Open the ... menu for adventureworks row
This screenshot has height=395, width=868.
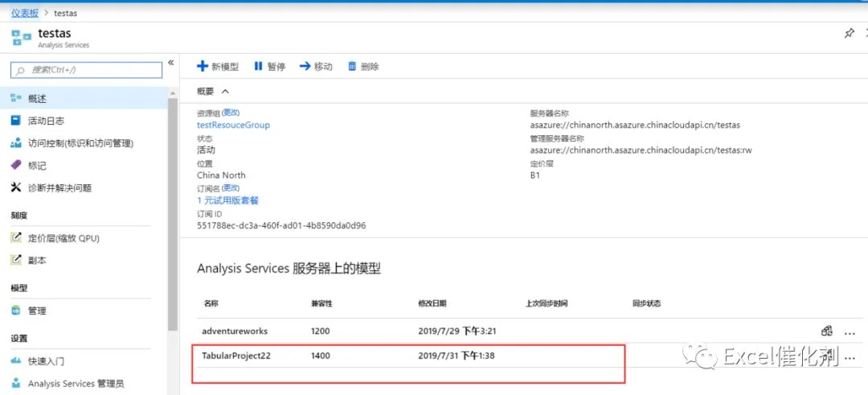pos(850,333)
